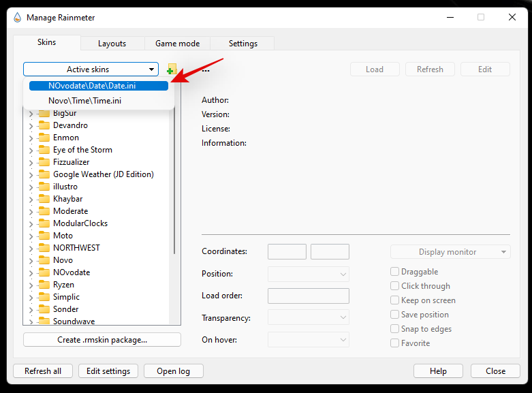Enable Save position checkbox
532x393 pixels.
(x=394, y=314)
